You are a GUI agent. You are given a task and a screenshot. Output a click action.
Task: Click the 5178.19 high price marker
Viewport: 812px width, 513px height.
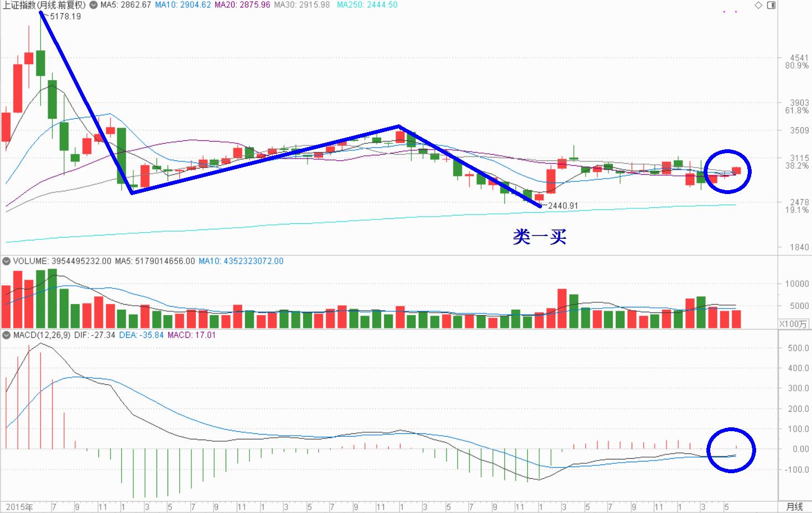click(x=65, y=17)
